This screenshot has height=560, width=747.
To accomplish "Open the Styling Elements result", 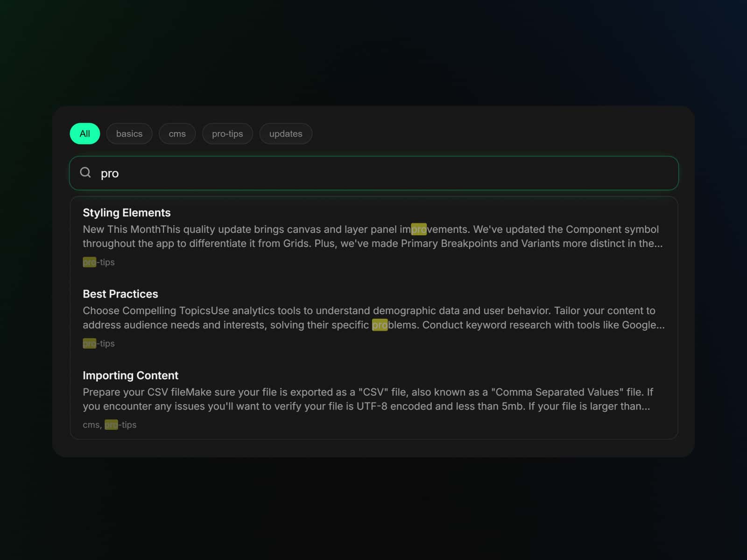I will (127, 213).
